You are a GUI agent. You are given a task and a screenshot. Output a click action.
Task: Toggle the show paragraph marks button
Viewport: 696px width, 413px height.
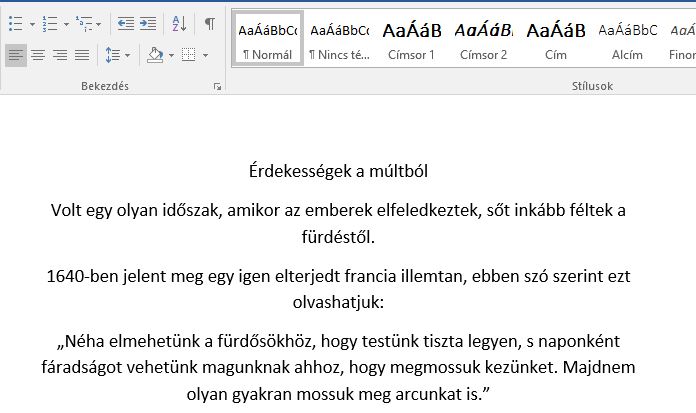tap(209, 23)
